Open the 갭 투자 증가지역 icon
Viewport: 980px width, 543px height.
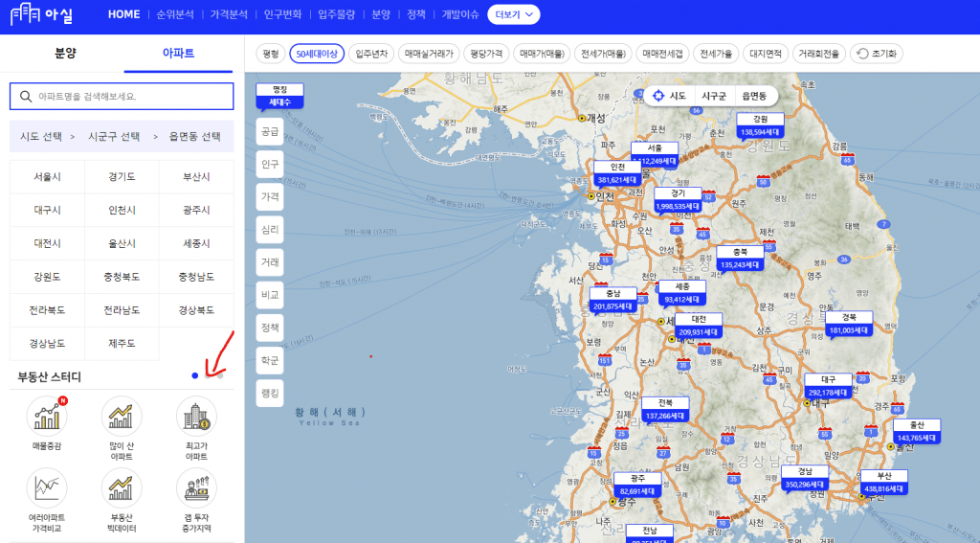click(x=195, y=488)
